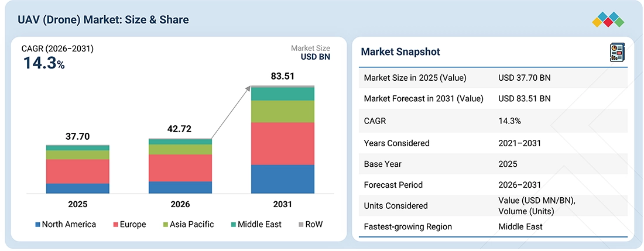Click the chart's 'Market Size' label
644x251 pixels.
pyautogui.click(x=310, y=49)
